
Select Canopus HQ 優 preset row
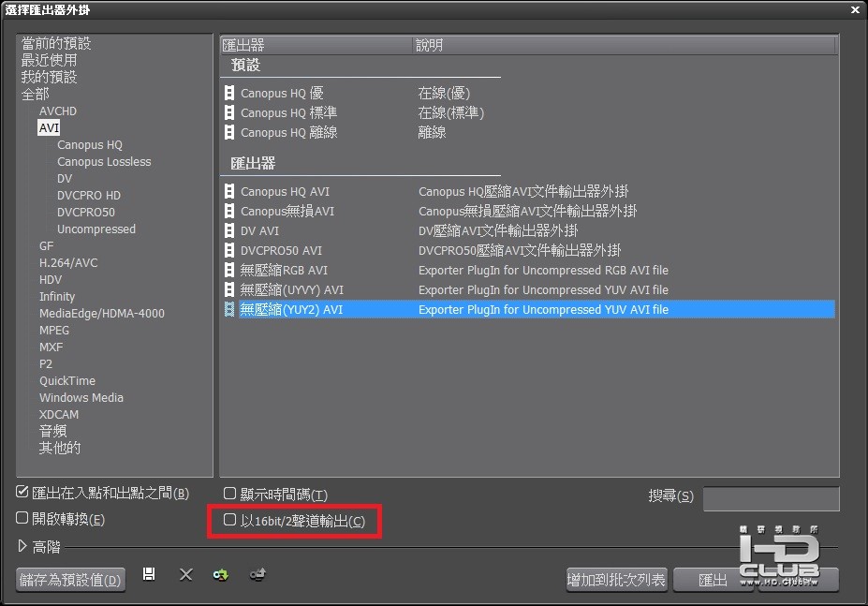pyautogui.click(x=528, y=93)
